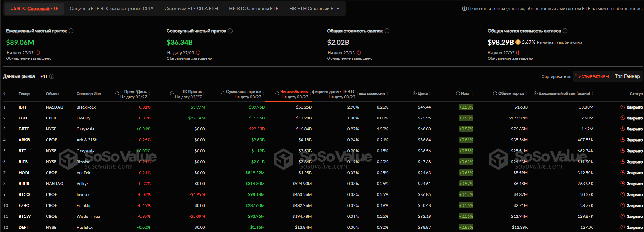Sort by Топ Гейнер button
The height and width of the screenshot is (232, 644).
coord(627,76)
